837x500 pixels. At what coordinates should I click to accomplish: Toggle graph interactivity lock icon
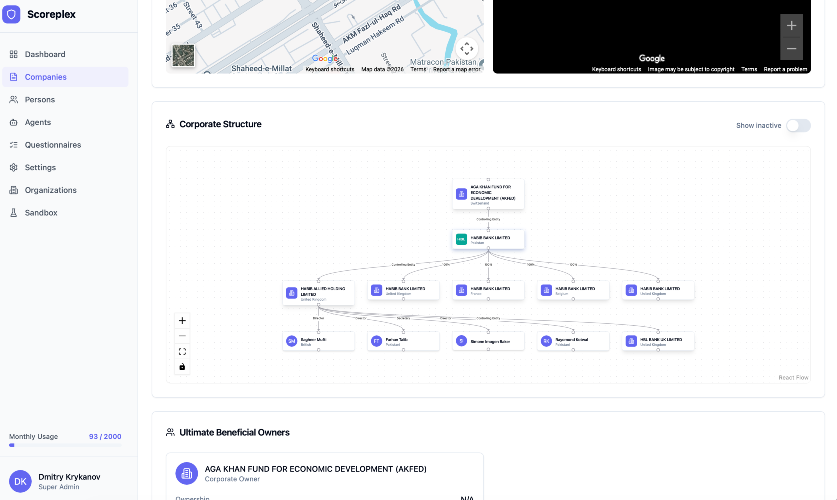pos(182,367)
